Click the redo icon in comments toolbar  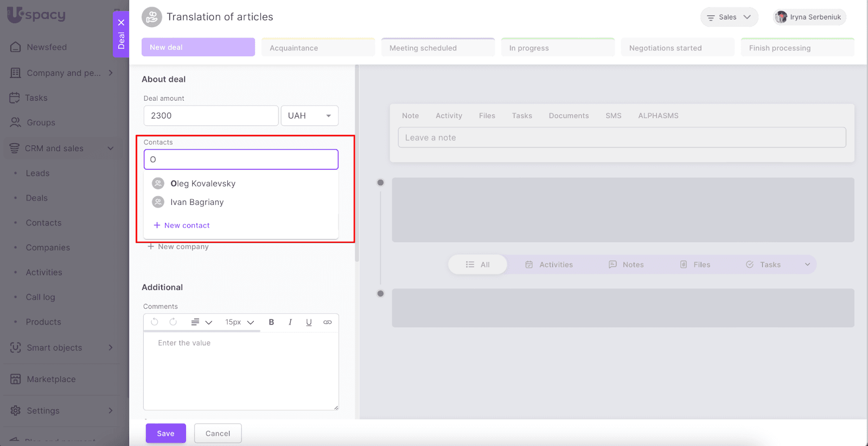[173, 322]
